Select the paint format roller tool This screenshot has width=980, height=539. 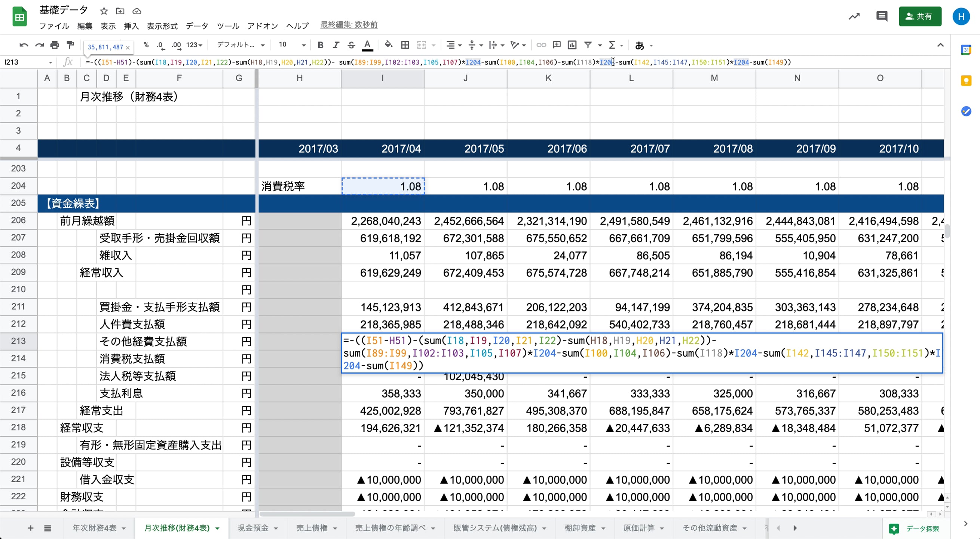coord(70,45)
